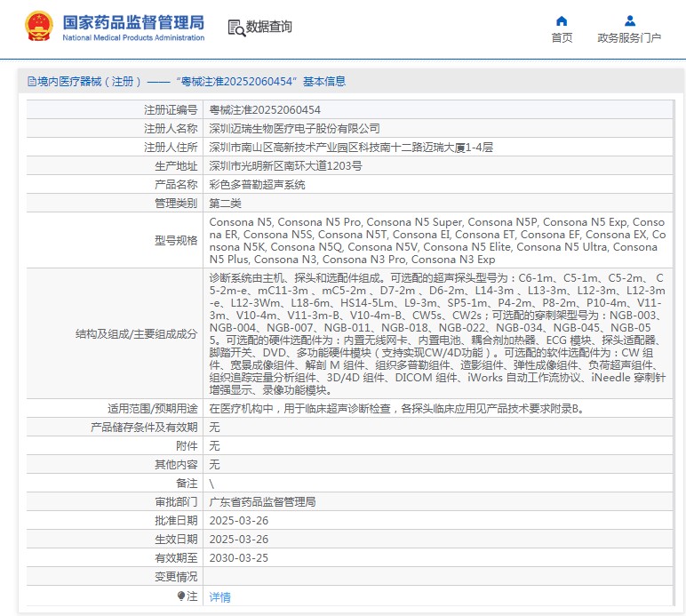Go to 首页 via its text label
Image resolution: width=686 pixels, height=616 pixels.
pos(562,38)
